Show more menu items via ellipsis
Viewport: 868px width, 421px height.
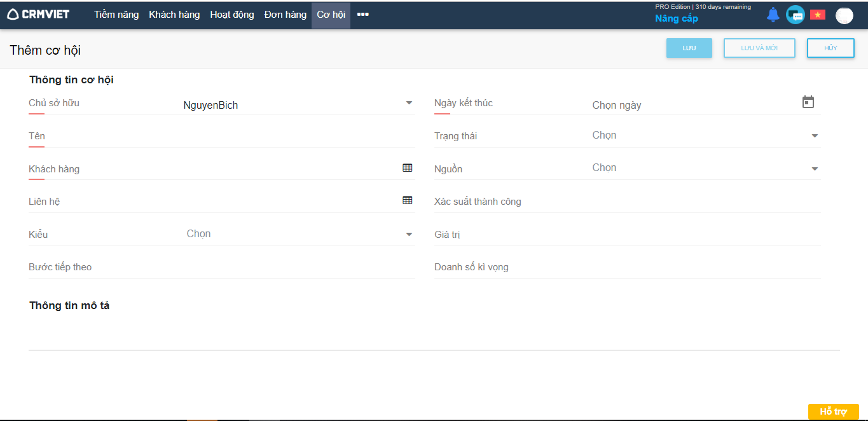363,15
